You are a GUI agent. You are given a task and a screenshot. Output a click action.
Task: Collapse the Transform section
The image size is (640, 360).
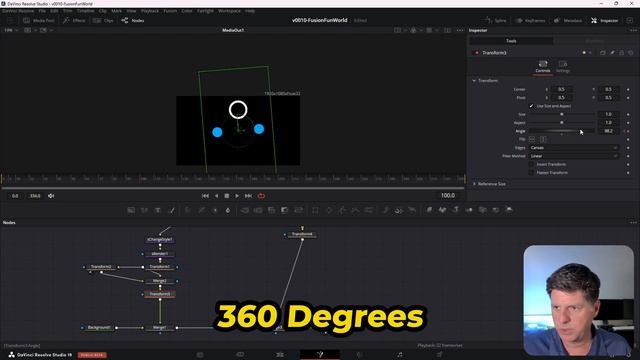pos(474,81)
